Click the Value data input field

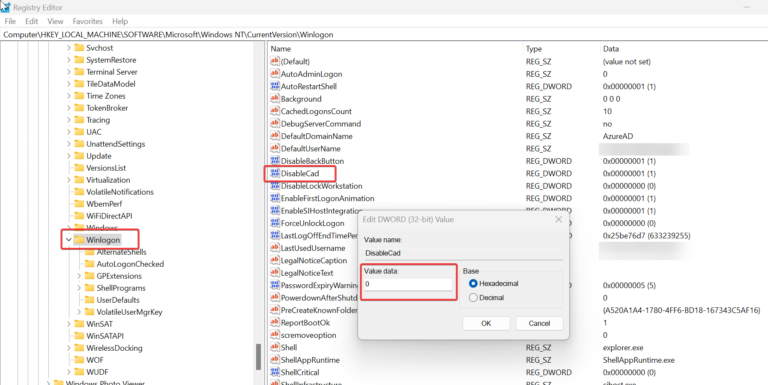coord(408,284)
